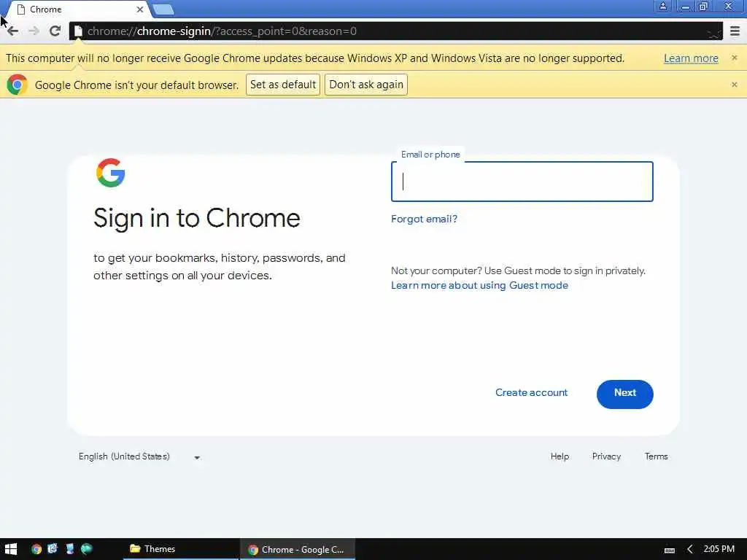Open Learn more about using Guest mode
747x560 pixels.
click(479, 285)
